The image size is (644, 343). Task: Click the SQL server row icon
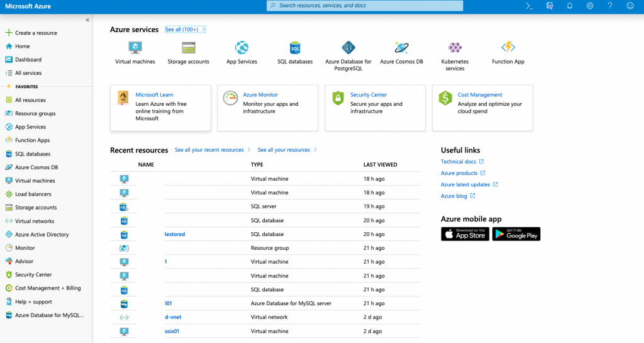pos(124,206)
